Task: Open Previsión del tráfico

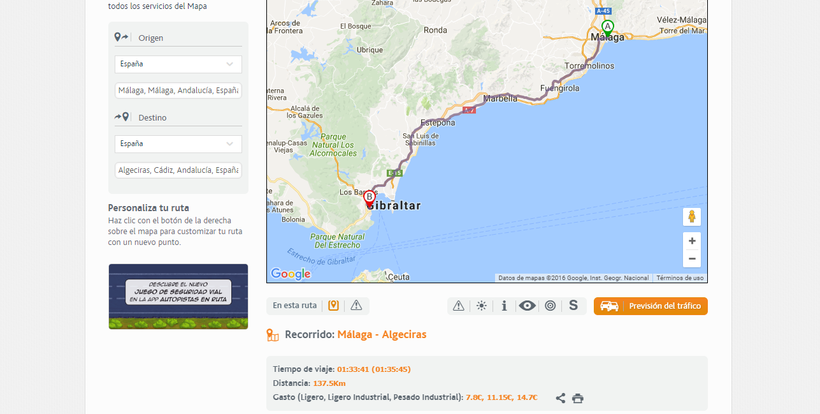Action: (x=650, y=306)
